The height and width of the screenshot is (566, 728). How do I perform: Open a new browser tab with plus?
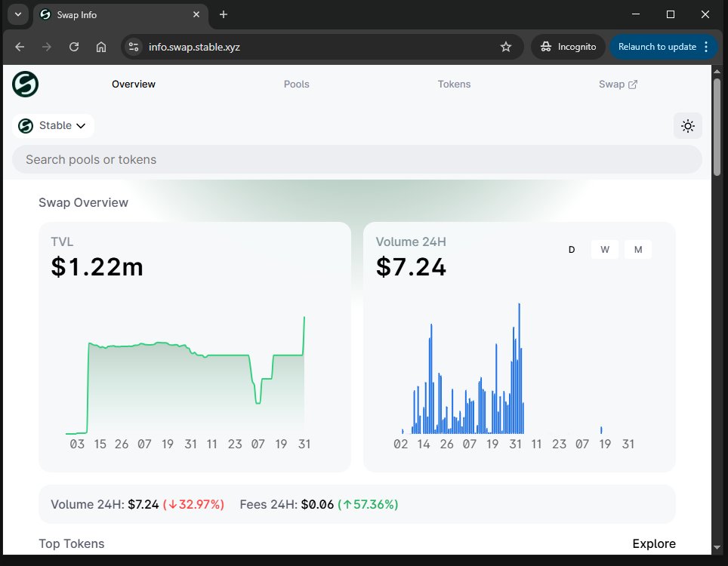tap(224, 14)
